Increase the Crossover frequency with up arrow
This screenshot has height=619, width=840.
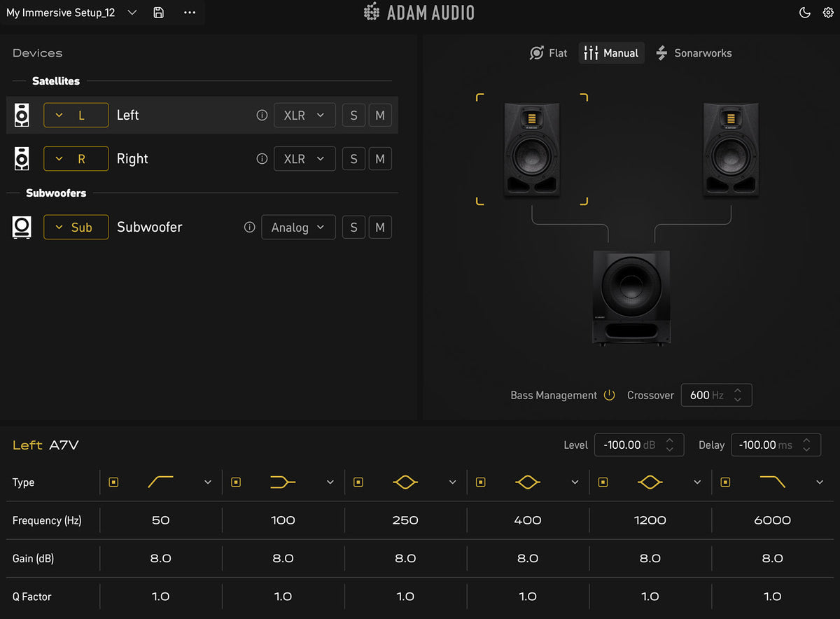pos(737,390)
